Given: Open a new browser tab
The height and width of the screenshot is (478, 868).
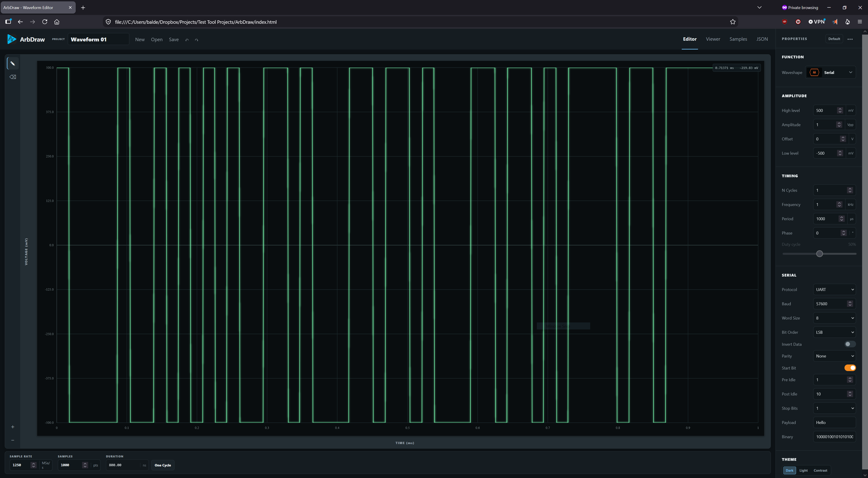Looking at the screenshot, I should point(83,7).
